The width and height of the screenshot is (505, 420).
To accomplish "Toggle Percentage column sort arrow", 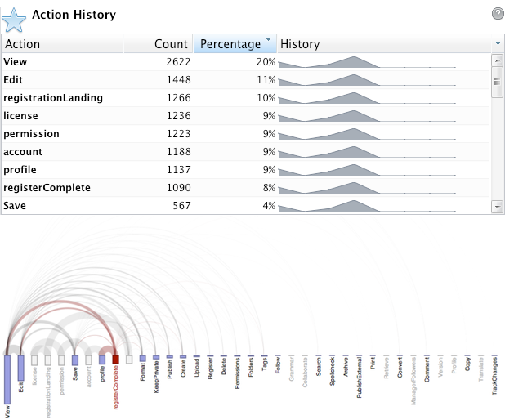I will 268,39.
